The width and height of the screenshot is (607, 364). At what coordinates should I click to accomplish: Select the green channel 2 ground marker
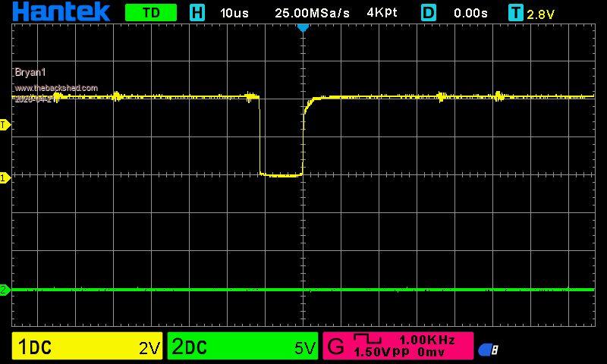[x=5, y=290]
